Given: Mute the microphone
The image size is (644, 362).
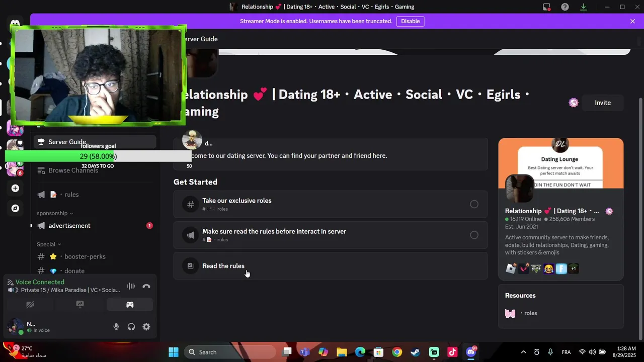Looking at the screenshot, I should point(116,327).
